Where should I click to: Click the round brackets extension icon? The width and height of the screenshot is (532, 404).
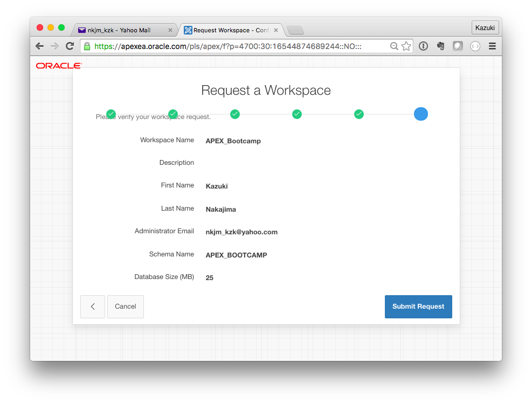(475, 46)
